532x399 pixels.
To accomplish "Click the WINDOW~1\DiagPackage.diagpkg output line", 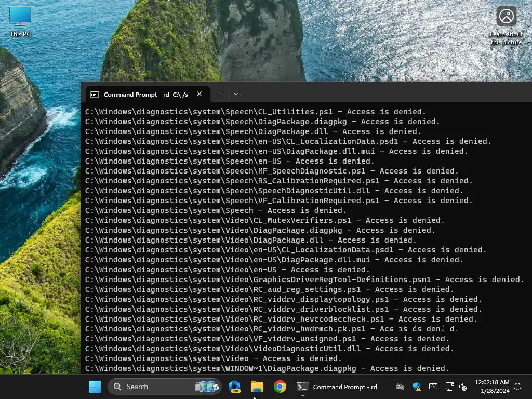I will (x=267, y=368).
